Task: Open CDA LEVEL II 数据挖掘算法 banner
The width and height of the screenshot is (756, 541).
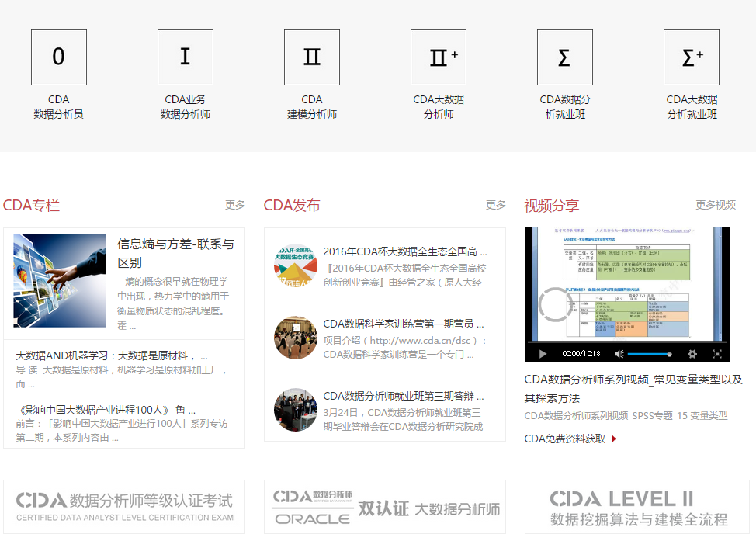Action: (637, 507)
